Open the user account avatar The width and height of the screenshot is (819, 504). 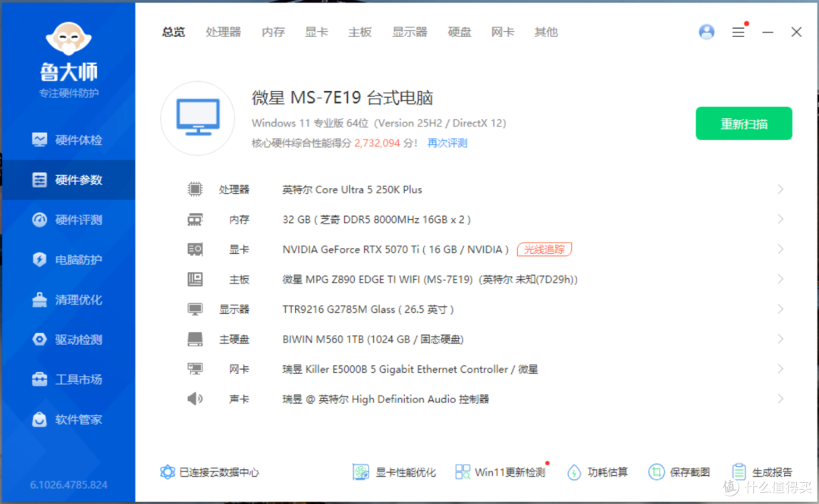coord(706,32)
